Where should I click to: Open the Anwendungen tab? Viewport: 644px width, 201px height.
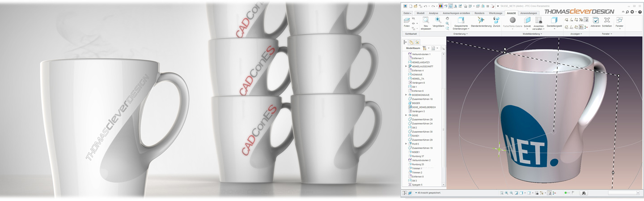528,13
